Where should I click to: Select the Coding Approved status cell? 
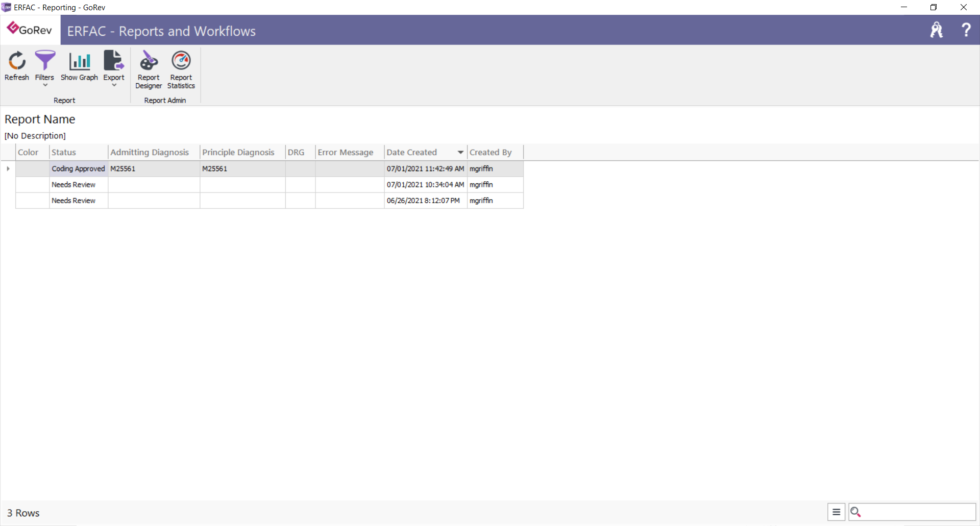[79, 169]
